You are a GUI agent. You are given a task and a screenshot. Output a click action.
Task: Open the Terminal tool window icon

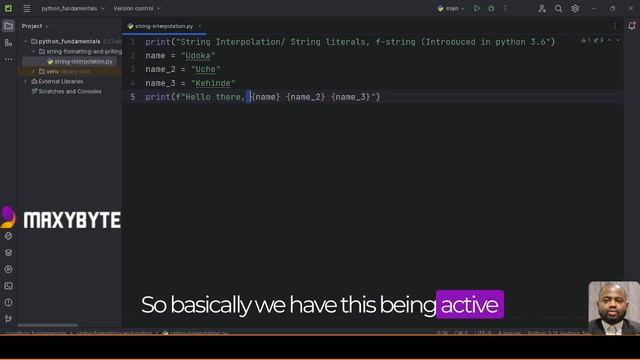8,286
